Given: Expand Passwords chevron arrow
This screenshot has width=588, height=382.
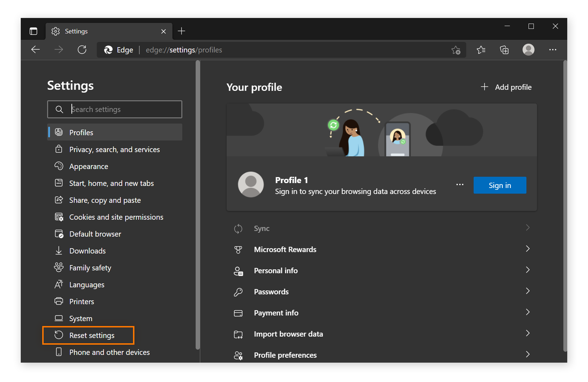Looking at the screenshot, I should pos(527,291).
